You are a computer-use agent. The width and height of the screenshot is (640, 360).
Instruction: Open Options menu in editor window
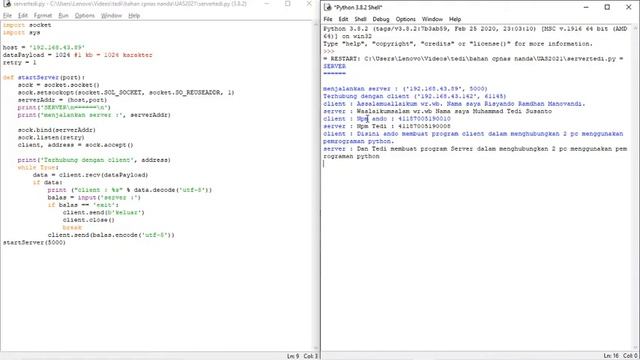[x=84, y=16]
